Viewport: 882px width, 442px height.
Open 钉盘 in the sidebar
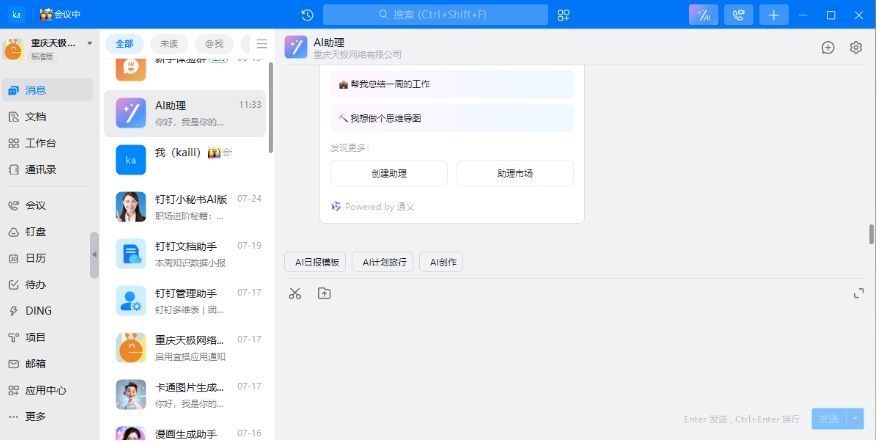tap(47, 232)
